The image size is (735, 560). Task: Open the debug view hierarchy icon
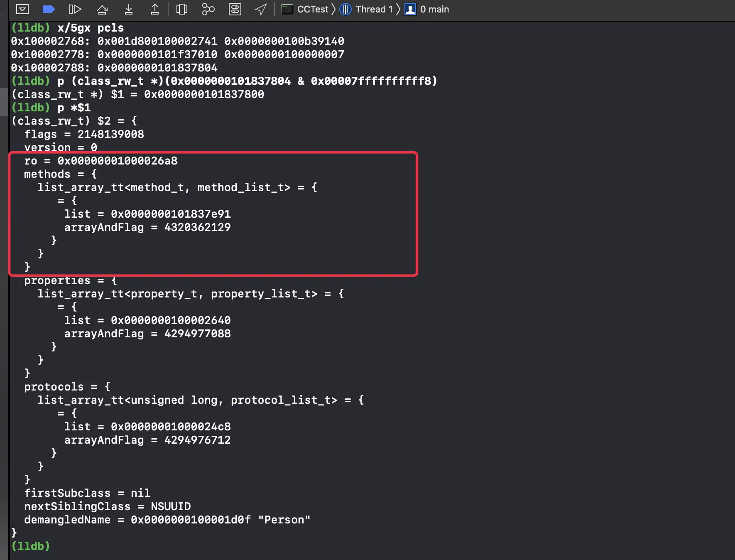click(182, 9)
